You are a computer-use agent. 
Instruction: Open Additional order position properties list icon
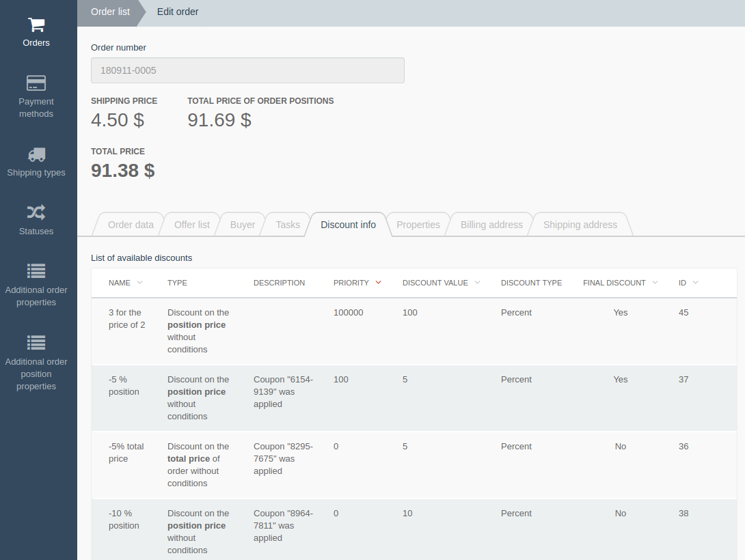click(x=36, y=343)
